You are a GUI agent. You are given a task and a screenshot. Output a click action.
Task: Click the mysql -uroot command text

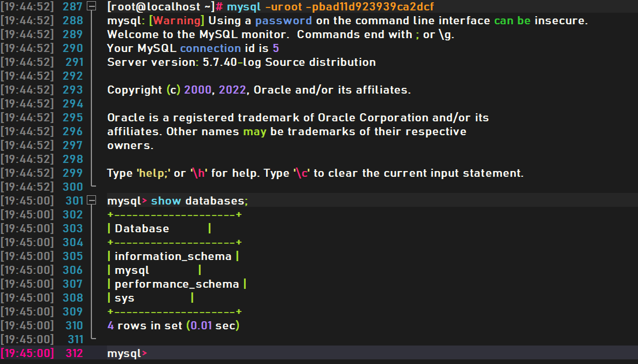point(330,6)
